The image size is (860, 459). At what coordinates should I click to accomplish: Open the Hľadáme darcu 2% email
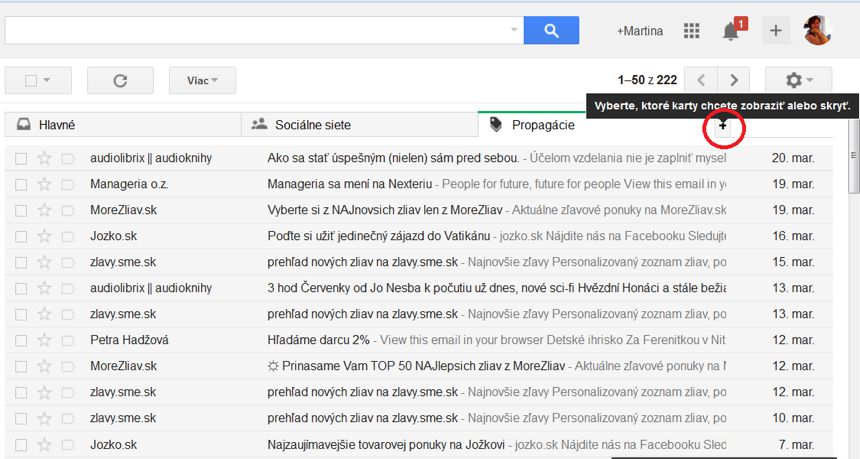pyautogui.click(x=319, y=340)
